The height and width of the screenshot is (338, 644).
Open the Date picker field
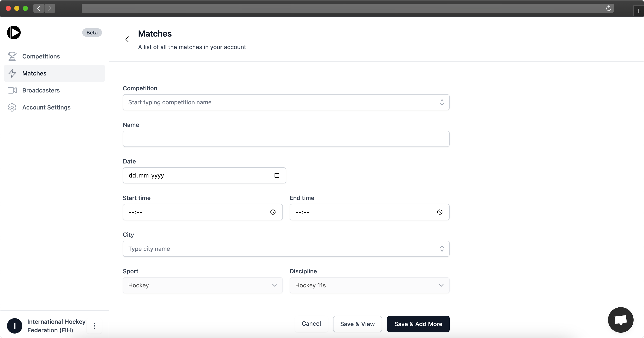(277, 175)
